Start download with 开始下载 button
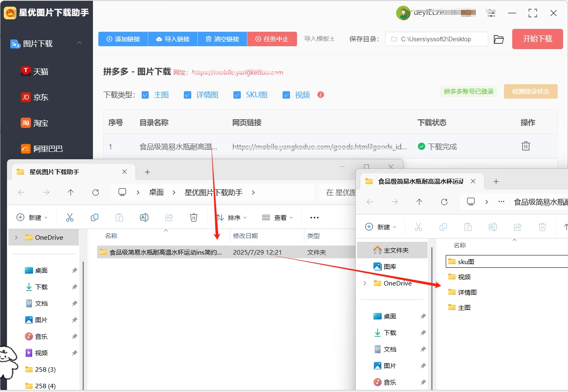The width and height of the screenshot is (568, 392). point(537,39)
